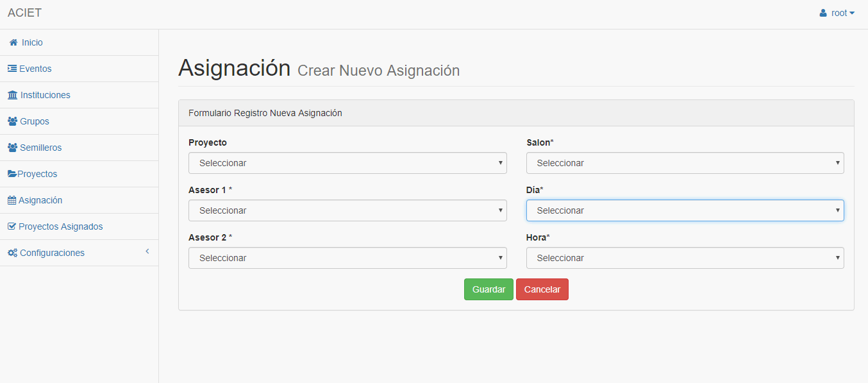Click the calendar icon beside Asignación
This screenshot has height=383, width=868.
(x=12, y=200)
